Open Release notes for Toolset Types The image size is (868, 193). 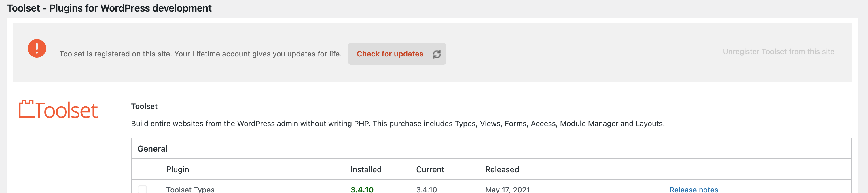(x=693, y=190)
